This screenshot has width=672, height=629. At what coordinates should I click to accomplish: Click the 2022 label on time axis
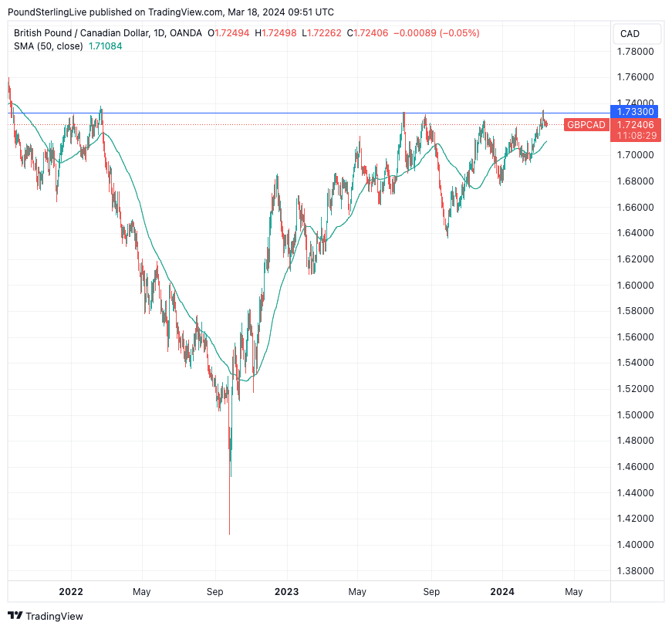pyautogui.click(x=71, y=592)
